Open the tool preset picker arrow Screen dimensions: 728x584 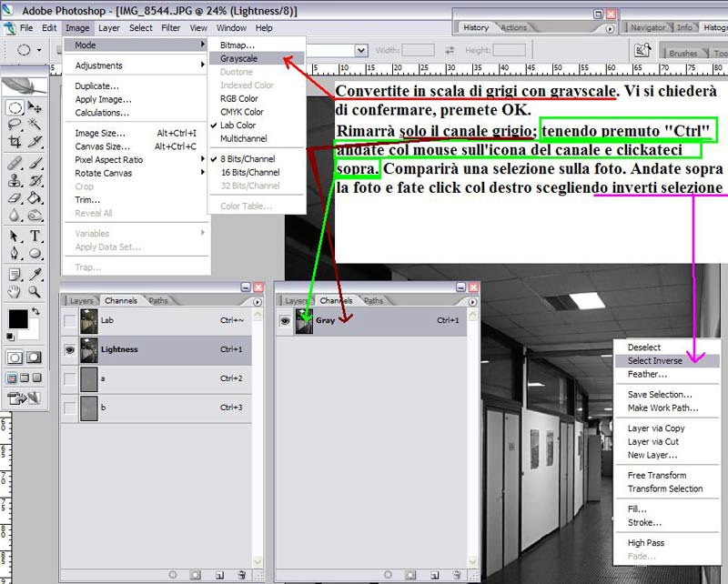pos(39,50)
